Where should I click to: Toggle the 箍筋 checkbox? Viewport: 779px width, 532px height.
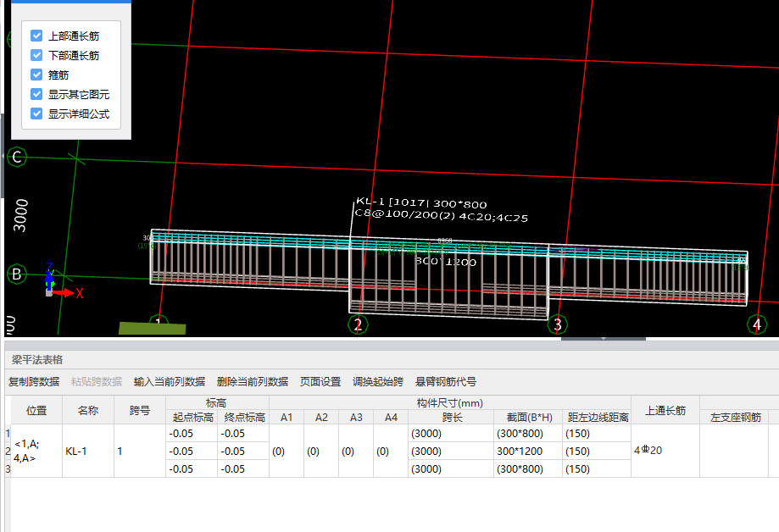[x=36, y=75]
